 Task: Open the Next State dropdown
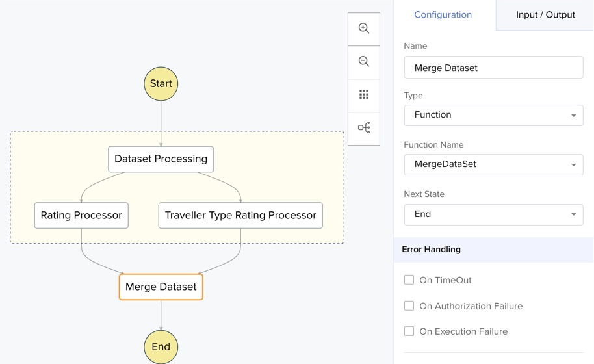click(493, 214)
